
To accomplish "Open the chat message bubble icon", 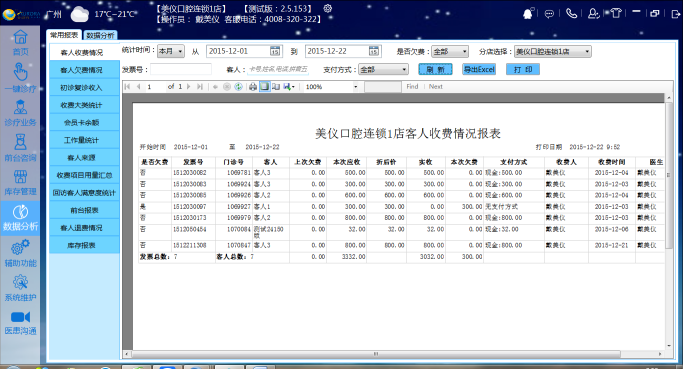I will 549,14.
